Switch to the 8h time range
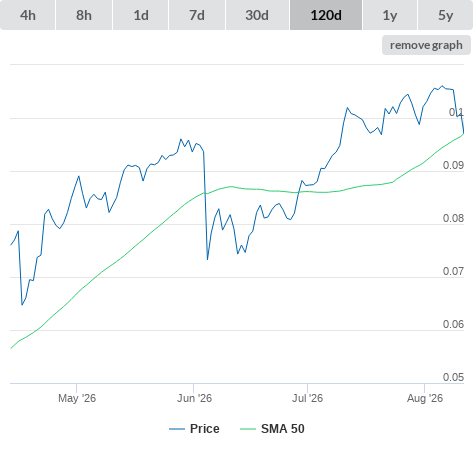The height and width of the screenshot is (455, 474). click(x=84, y=15)
